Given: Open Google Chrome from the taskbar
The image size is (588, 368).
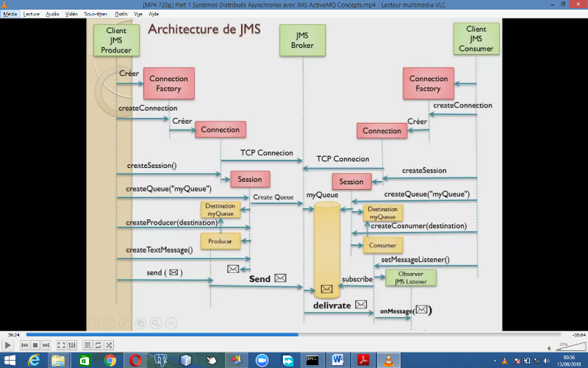Looking at the screenshot, I should pyautogui.click(x=110, y=360).
